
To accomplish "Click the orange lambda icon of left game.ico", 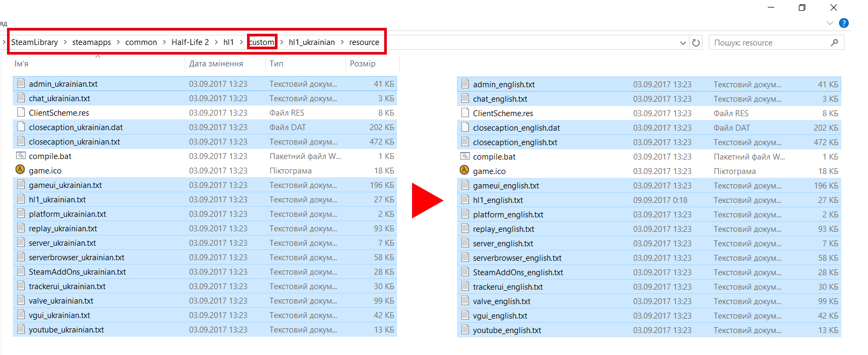I will 20,170.
